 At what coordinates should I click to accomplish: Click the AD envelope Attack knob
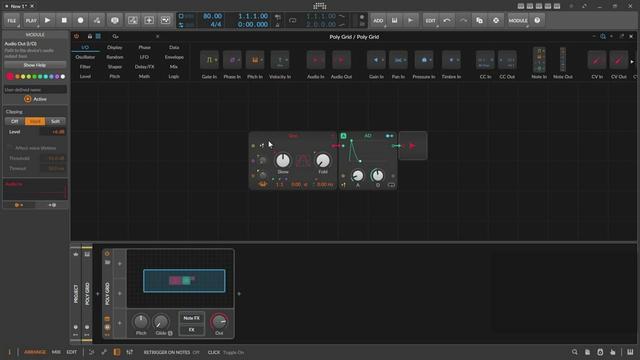[x=358, y=176]
